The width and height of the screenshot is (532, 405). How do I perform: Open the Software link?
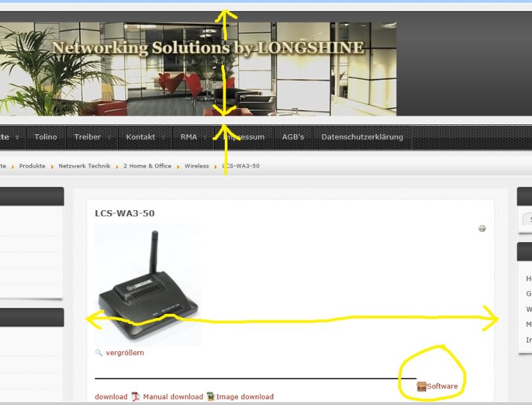pyautogui.click(x=442, y=386)
